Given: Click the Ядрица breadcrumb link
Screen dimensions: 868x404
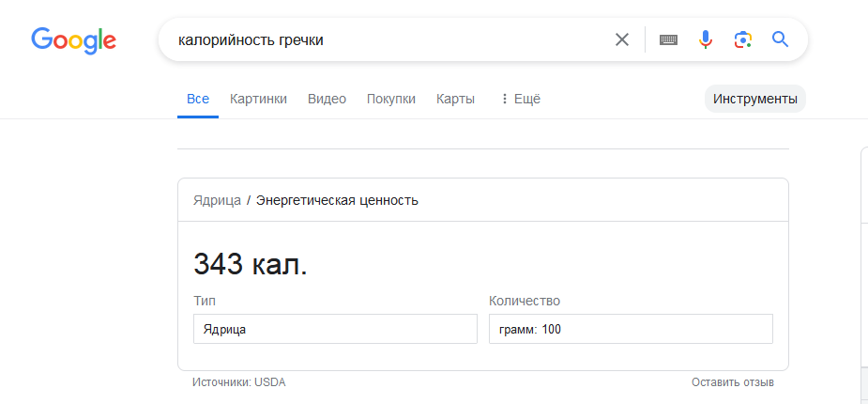Looking at the screenshot, I should click(217, 200).
